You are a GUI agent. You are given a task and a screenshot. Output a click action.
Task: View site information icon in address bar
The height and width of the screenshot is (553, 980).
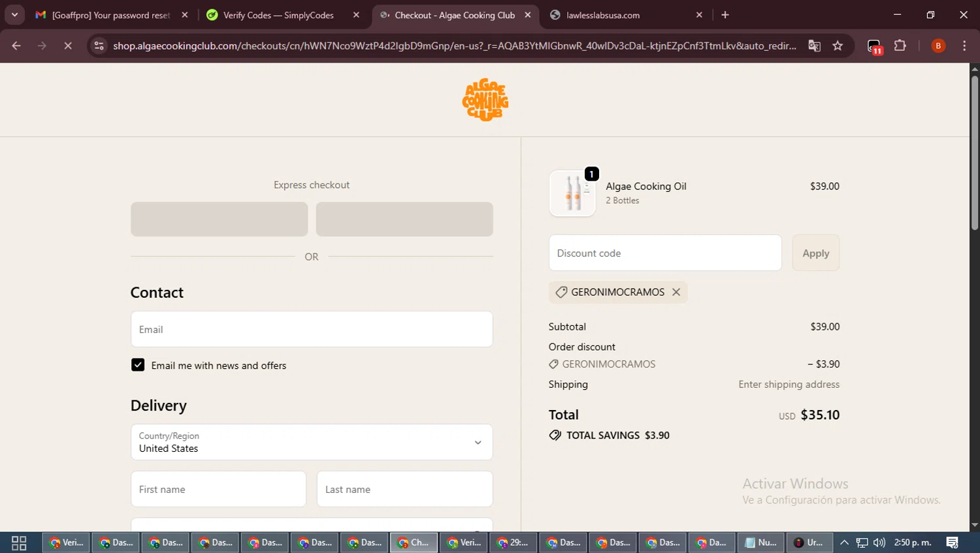pyautogui.click(x=99, y=46)
